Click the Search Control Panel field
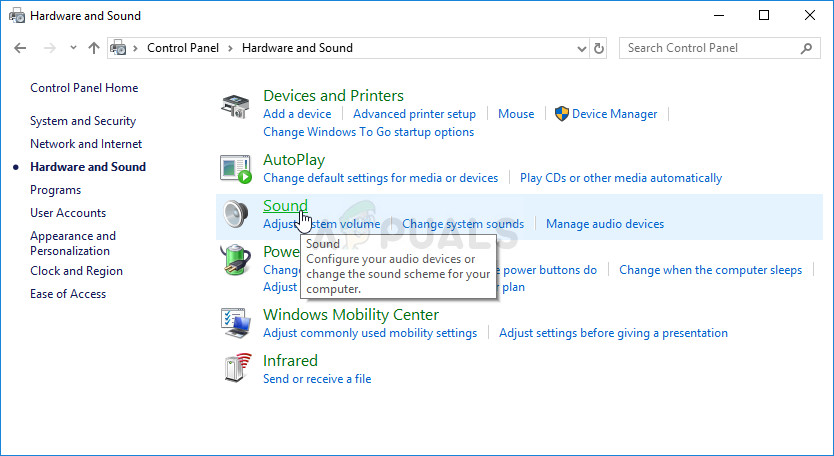The image size is (834, 456). 708,48
